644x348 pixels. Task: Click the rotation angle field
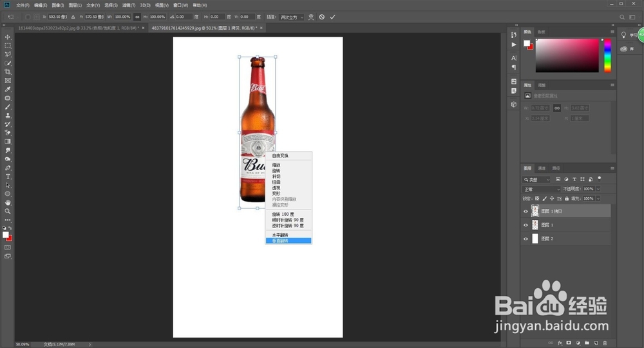[x=184, y=17]
